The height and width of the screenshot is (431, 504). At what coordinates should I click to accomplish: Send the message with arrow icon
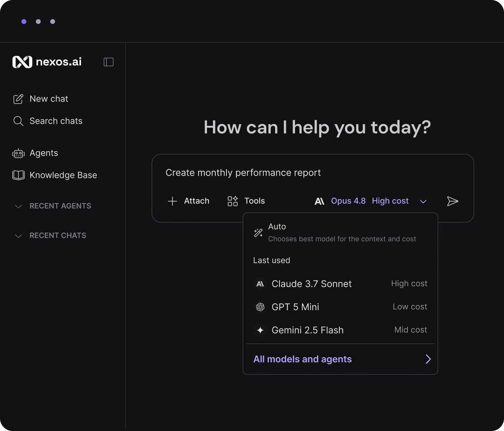[453, 201]
